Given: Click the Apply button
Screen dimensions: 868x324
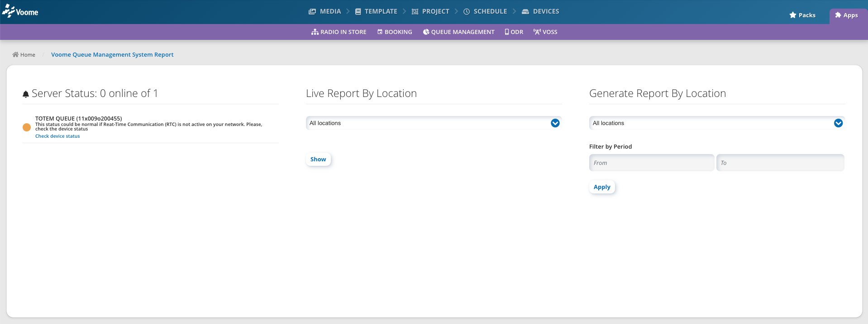Looking at the screenshot, I should coord(602,187).
